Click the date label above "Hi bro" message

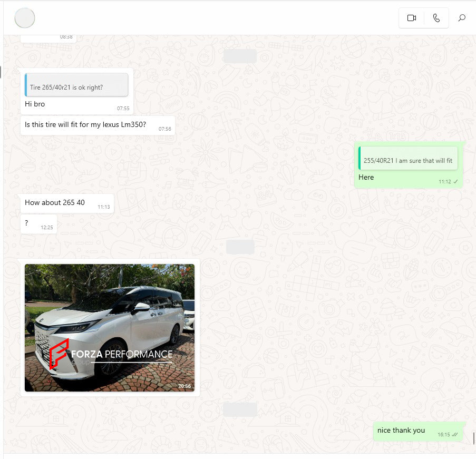240,56
